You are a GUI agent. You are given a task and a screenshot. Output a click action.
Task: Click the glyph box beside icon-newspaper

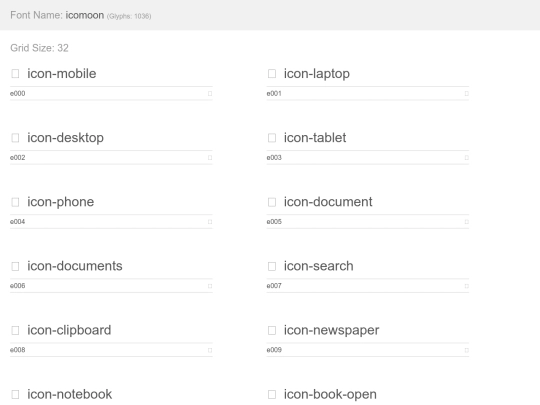[x=272, y=330]
